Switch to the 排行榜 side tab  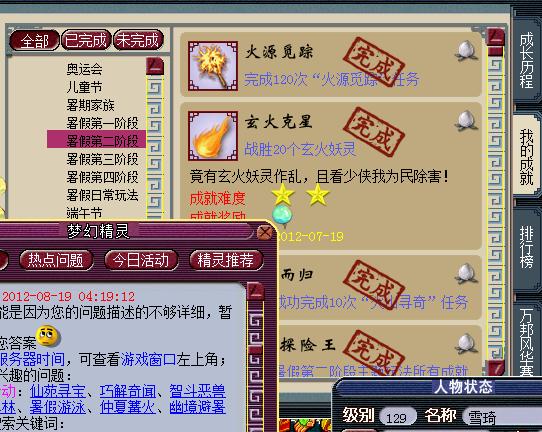[x=526, y=246]
